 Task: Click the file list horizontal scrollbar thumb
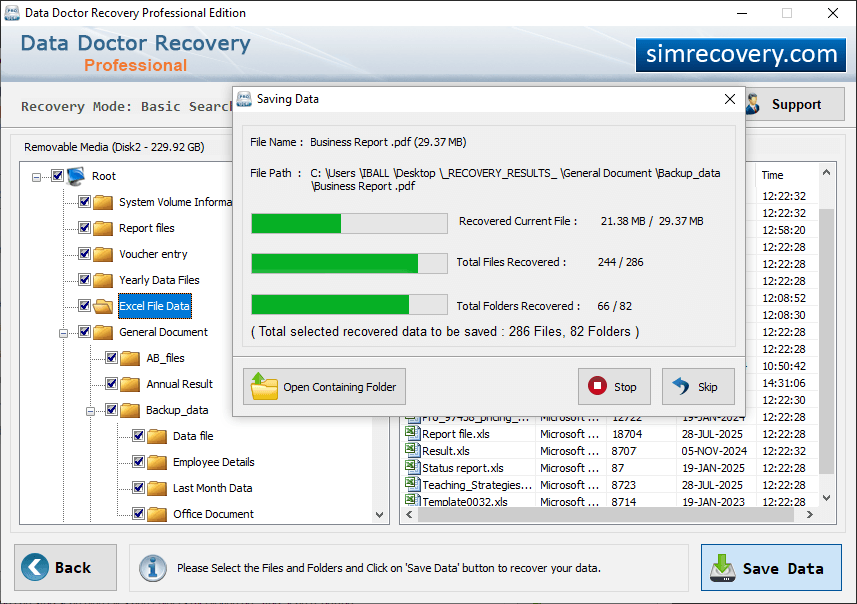click(x=605, y=515)
